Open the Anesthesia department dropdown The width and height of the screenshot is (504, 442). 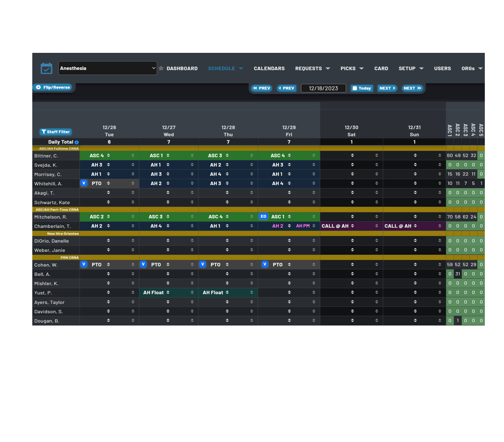[x=108, y=68]
